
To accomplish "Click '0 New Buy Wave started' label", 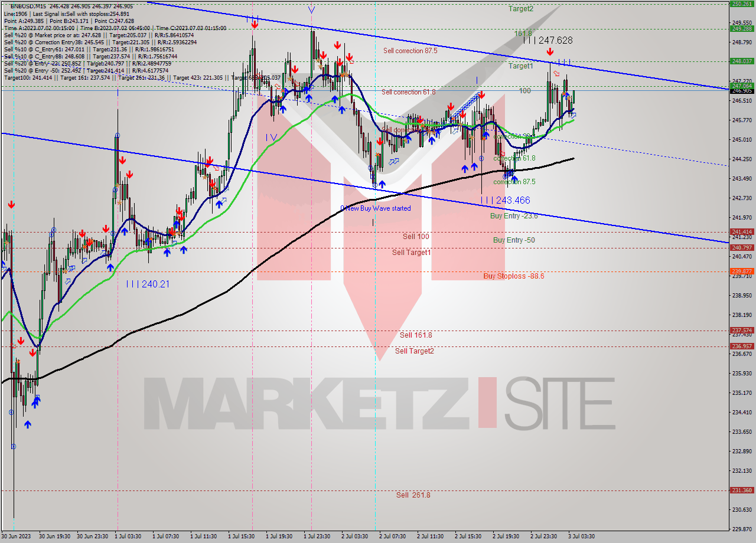I will 375,208.
